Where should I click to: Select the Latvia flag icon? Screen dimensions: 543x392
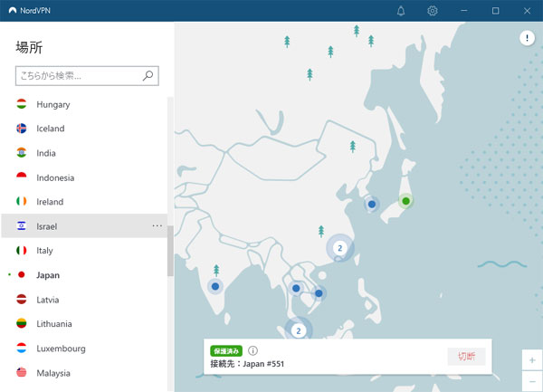[x=22, y=299]
